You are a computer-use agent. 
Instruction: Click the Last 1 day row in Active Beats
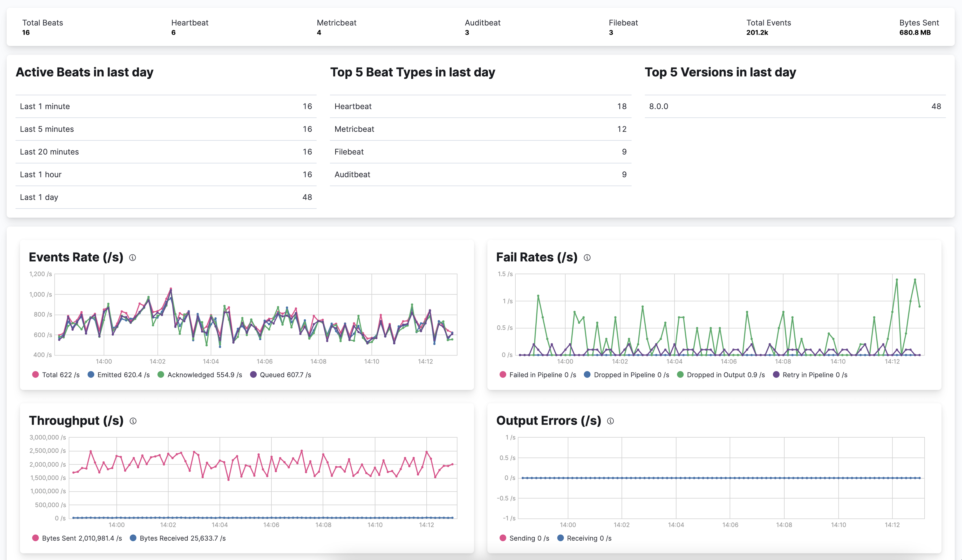click(165, 197)
